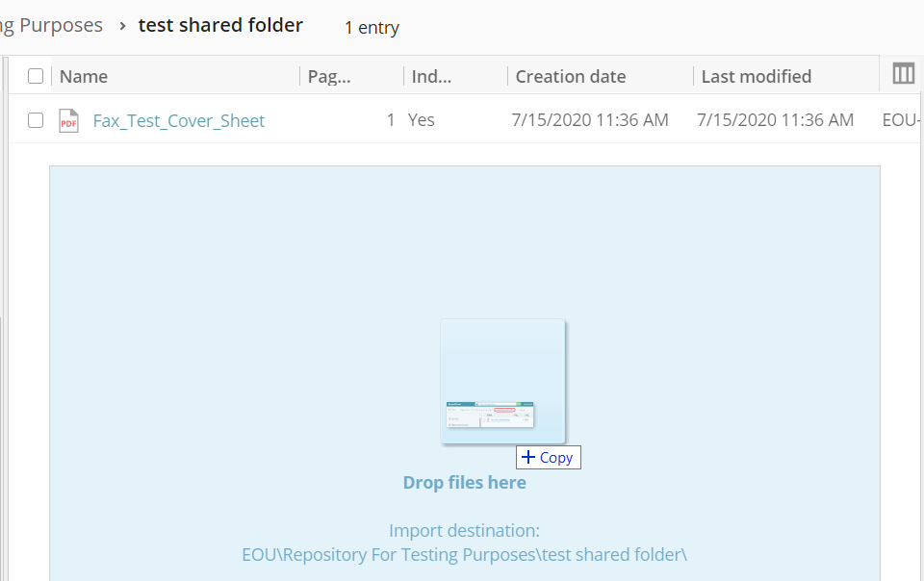Check the select-all checkbox in the header row
The height and width of the screenshot is (581, 924).
pos(36,75)
